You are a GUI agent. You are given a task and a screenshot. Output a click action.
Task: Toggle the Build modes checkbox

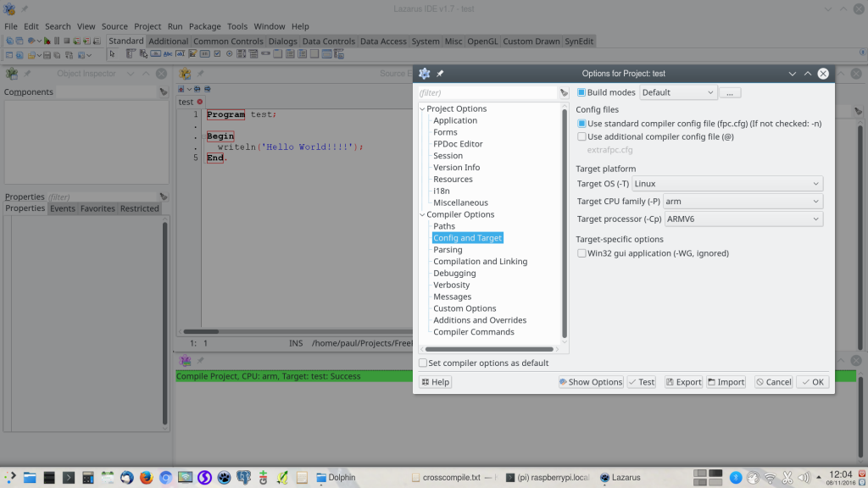coord(581,92)
